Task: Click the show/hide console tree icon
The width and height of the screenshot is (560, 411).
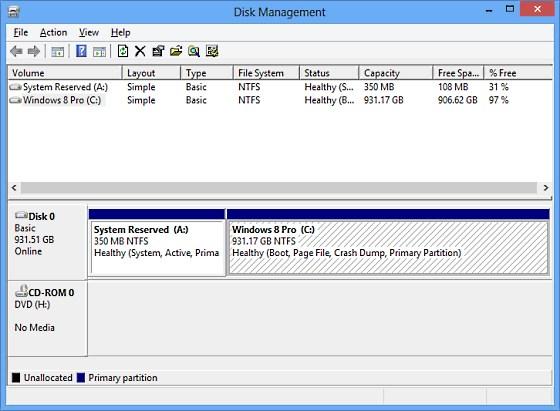Action: tap(58, 52)
